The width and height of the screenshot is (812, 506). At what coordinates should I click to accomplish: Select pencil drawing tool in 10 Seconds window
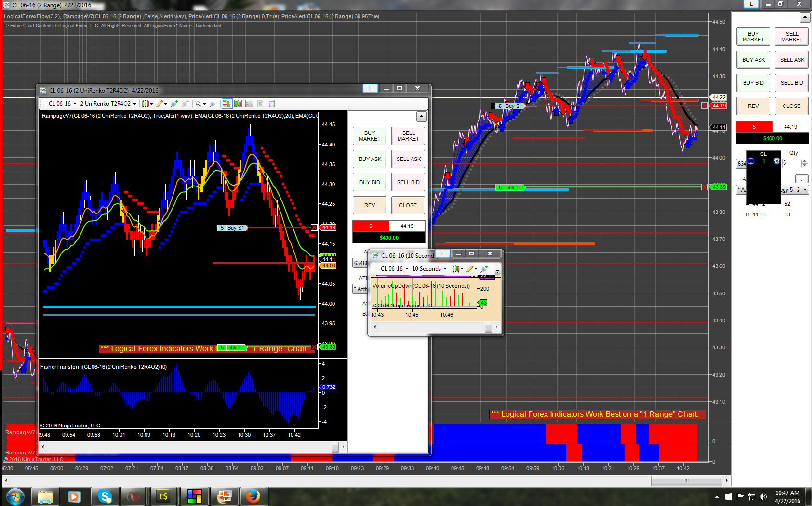[x=470, y=269]
